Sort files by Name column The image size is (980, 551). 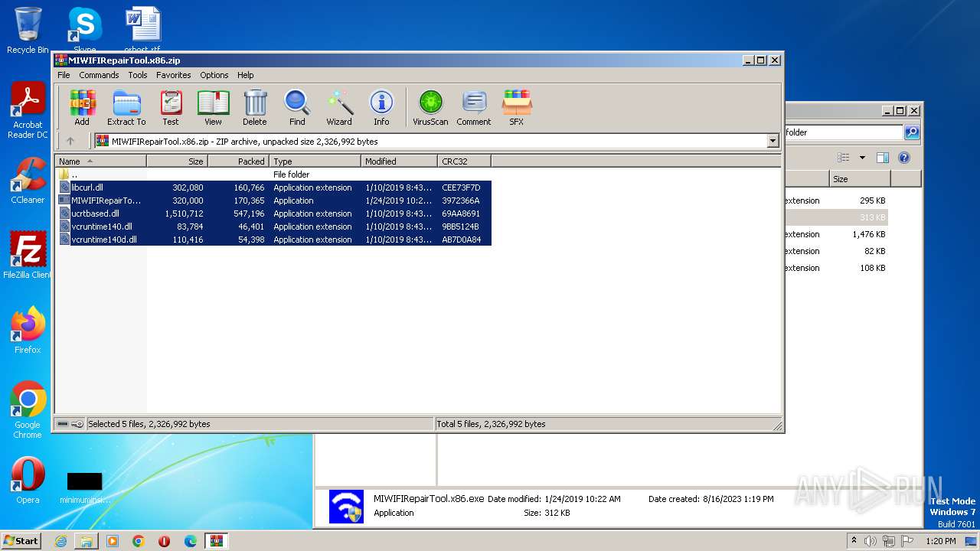100,161
